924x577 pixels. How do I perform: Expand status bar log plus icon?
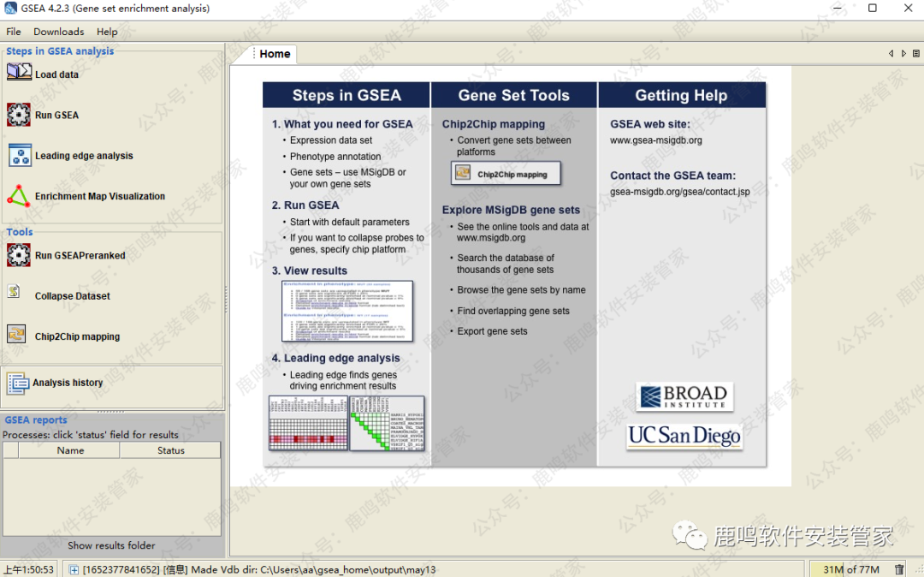tap(74, 570)
